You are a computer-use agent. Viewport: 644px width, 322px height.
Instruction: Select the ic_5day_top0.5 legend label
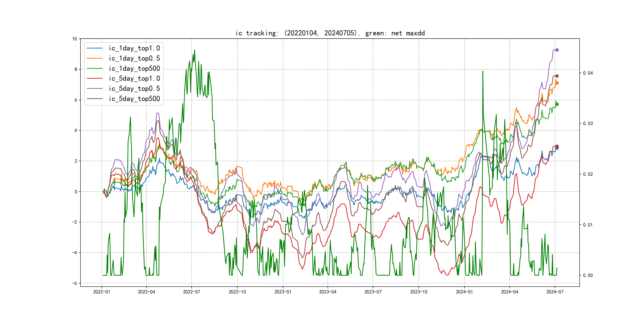pyautogui.click(x=134, y=88)
